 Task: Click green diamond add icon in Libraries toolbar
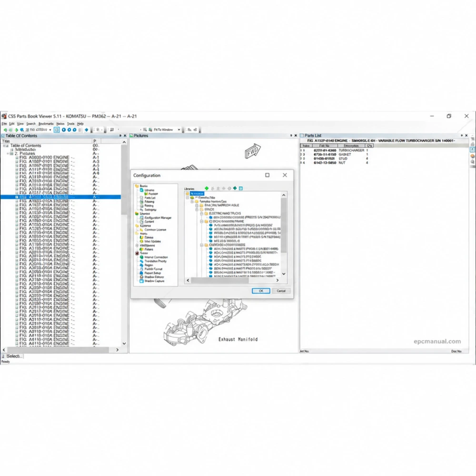[x=207, y=188]
